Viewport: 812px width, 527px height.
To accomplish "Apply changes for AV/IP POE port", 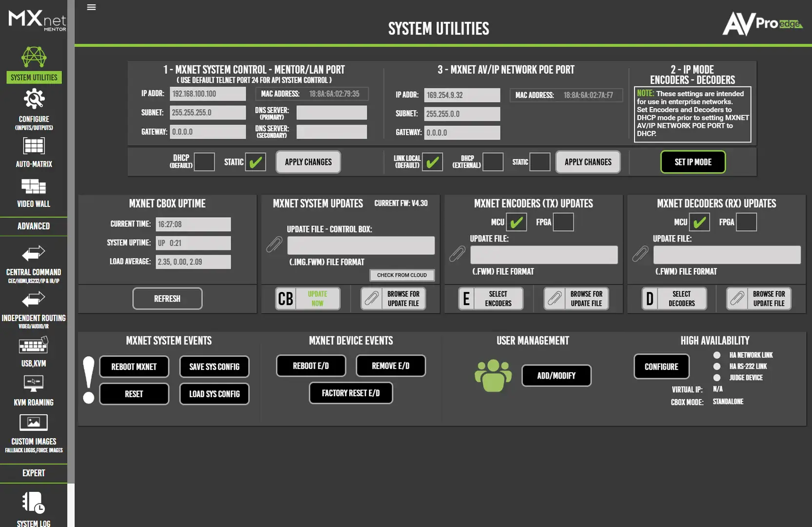I will click(588, 162).
